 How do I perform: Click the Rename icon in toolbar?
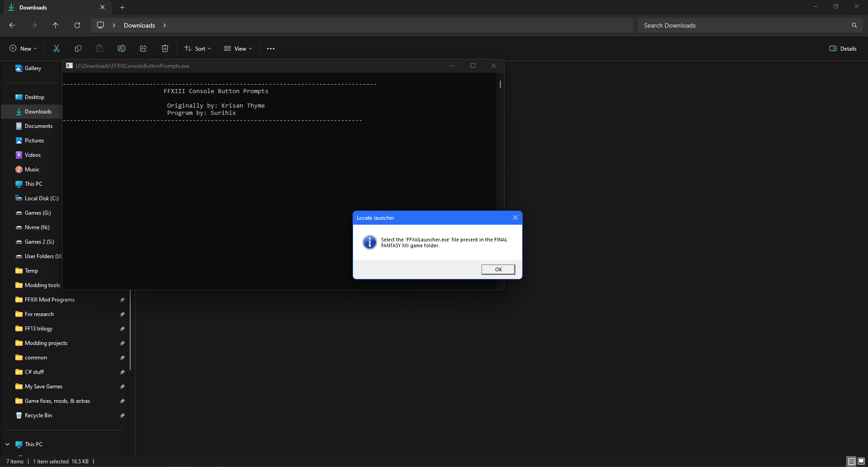point(122,48)
